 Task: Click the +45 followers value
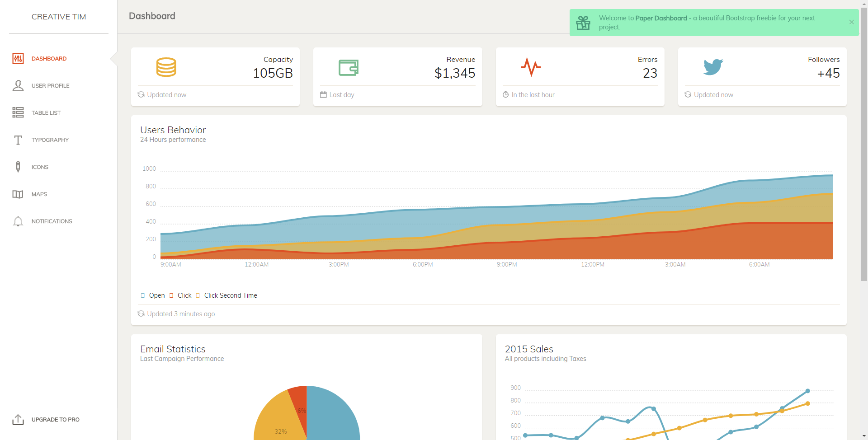(x=828, y=73)
